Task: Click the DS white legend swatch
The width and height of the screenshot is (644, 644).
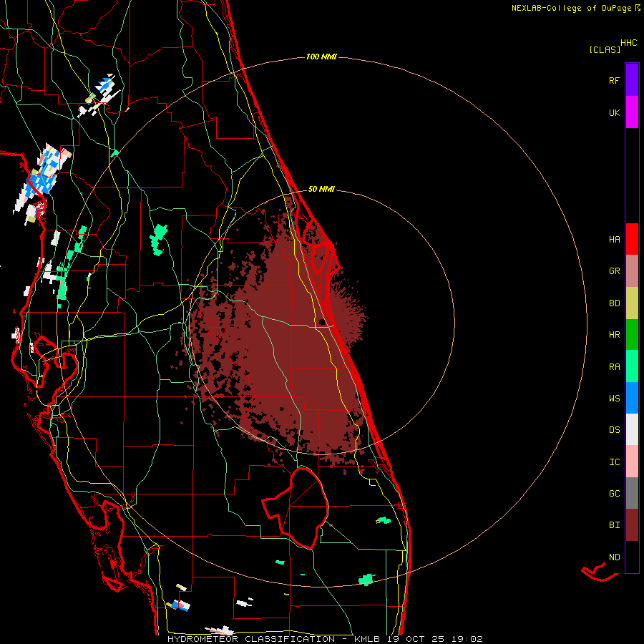Action: coord(632,429)
